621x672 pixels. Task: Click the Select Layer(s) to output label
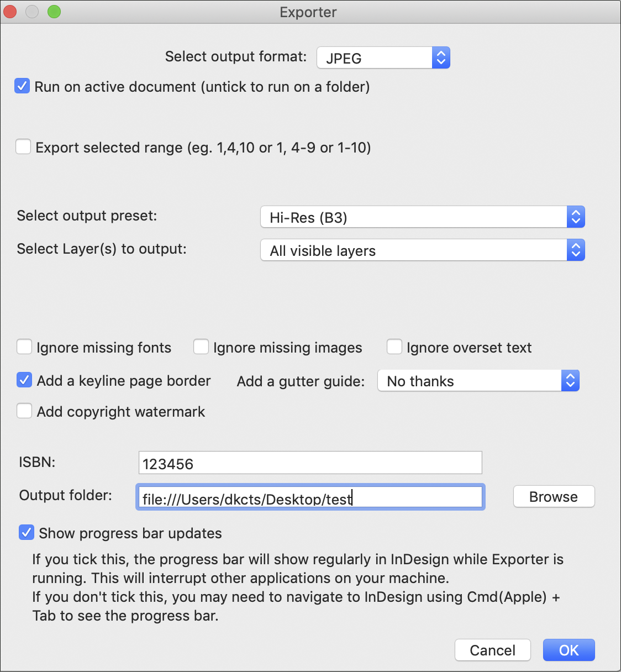(102, 249)
